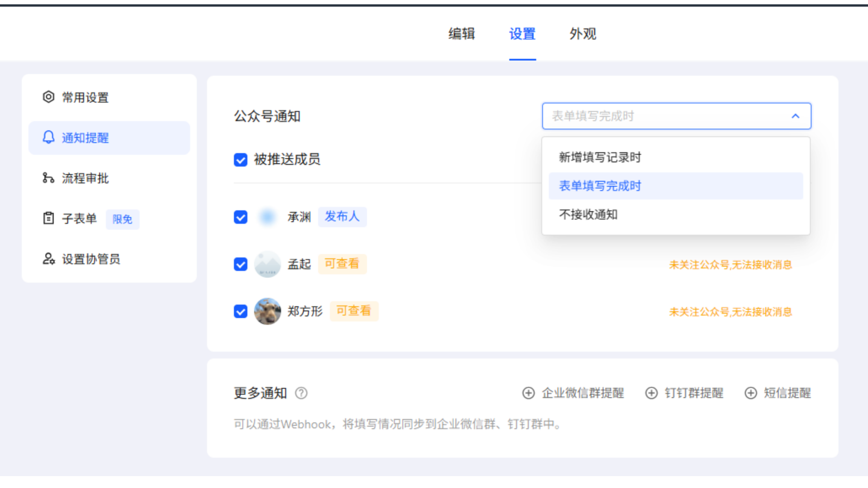Switch to the 编辑 tab
The image size is (868, 488).
pyautogui.click(x=462, y=34)
